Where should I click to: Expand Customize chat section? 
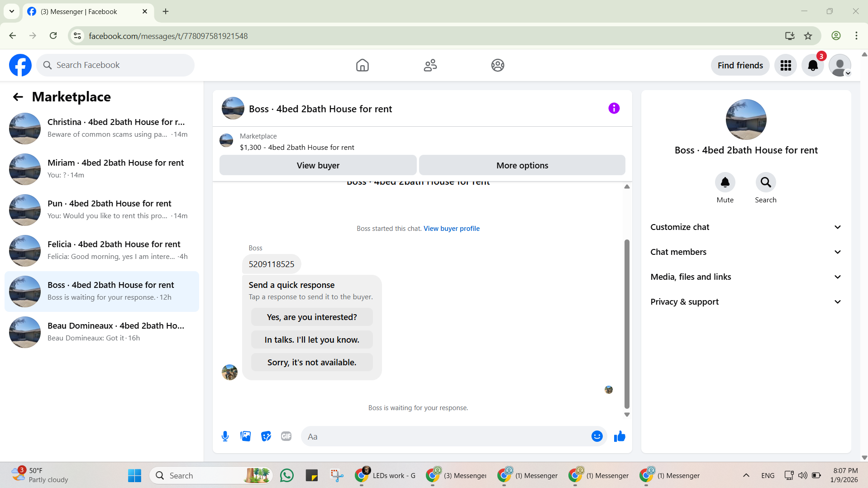pos(746,227)
